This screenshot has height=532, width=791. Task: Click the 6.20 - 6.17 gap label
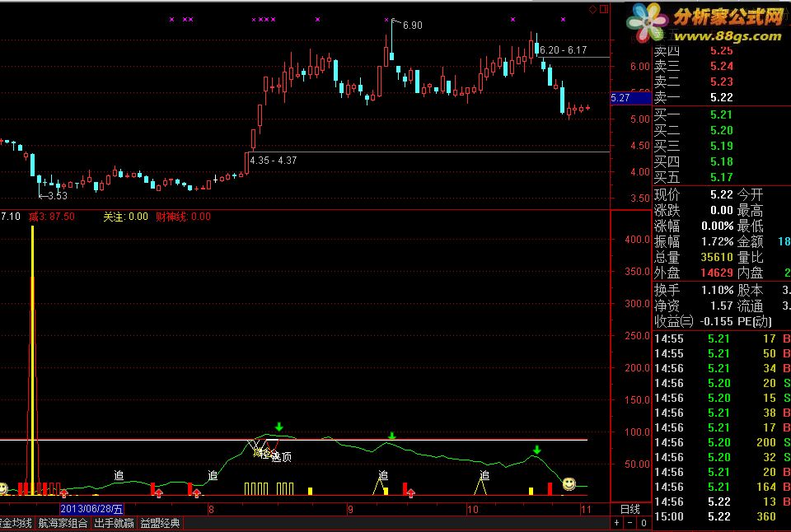coord(563,50)
